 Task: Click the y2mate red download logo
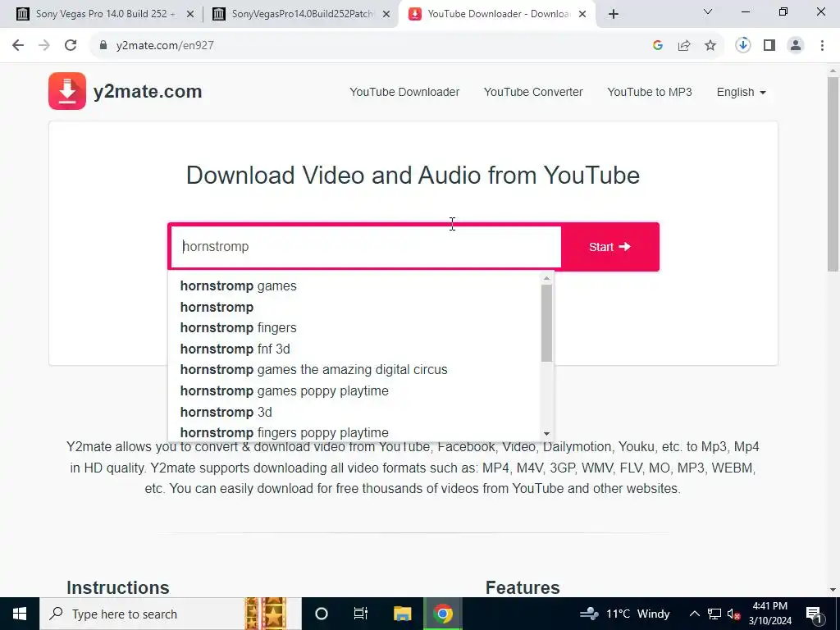click(67, 91)
